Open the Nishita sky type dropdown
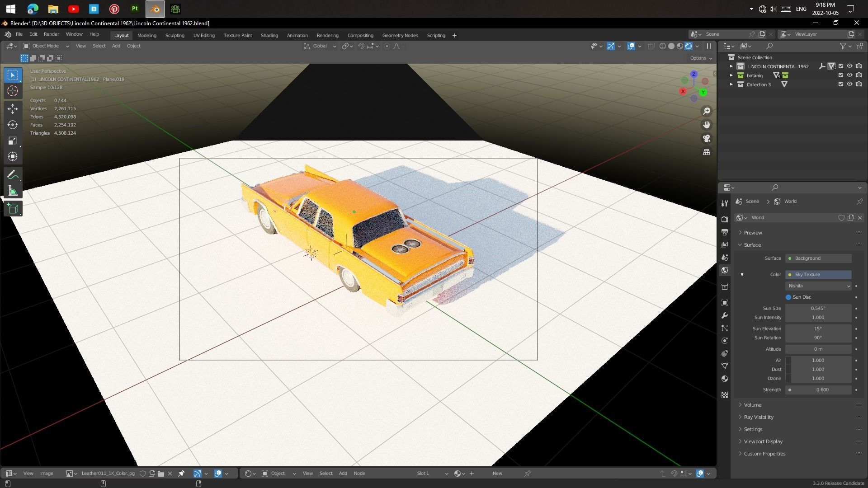This screenshot has height=488, width=868. click(818, 286)
